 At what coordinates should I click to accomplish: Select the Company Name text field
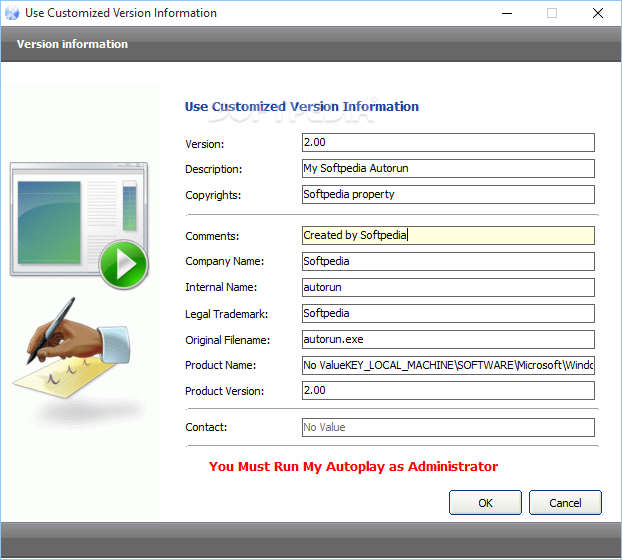pyautogui.click(x=448, y=261)
